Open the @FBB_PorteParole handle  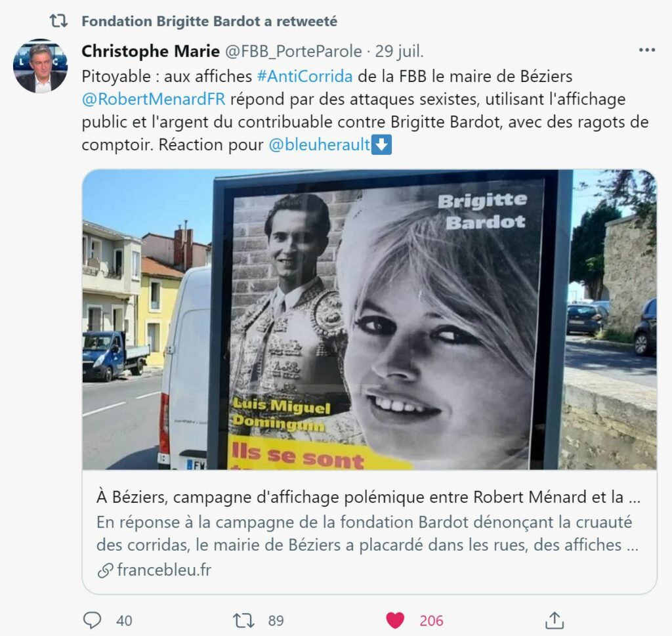pos(293,51)
